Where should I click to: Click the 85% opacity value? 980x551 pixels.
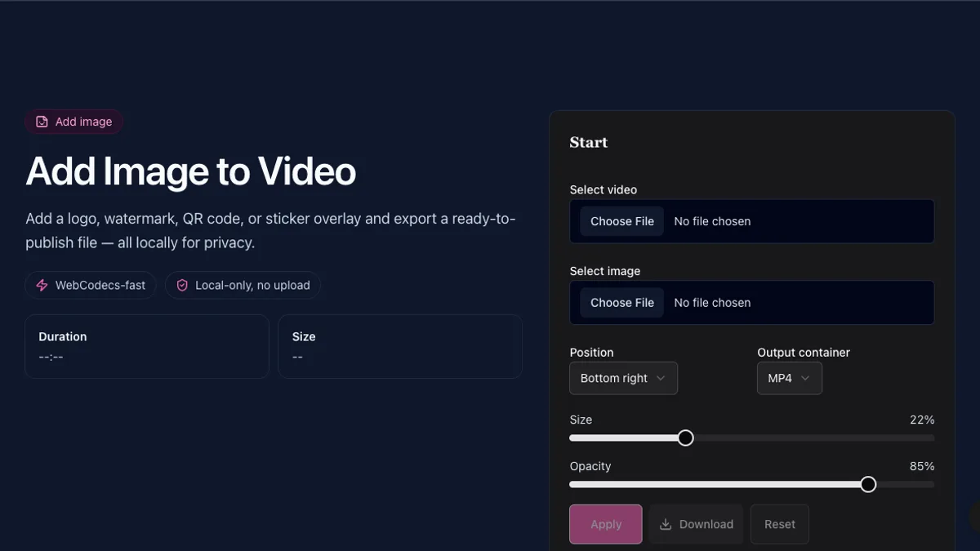[922, 466]
